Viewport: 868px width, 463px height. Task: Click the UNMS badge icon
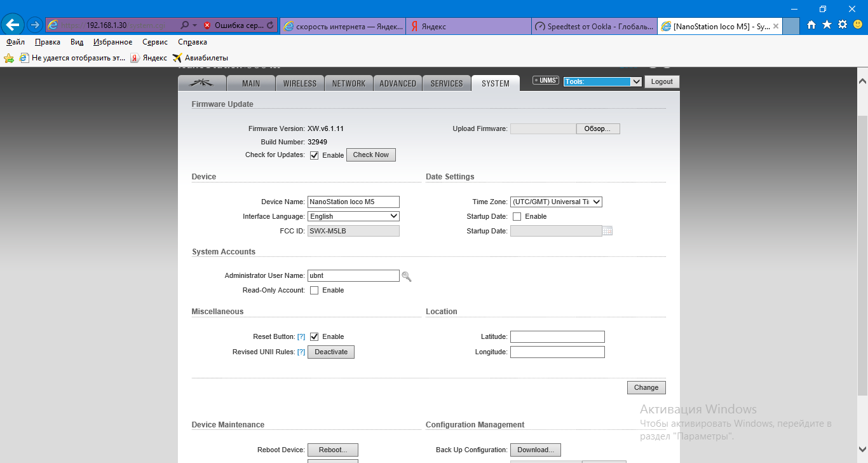point(545,81)
